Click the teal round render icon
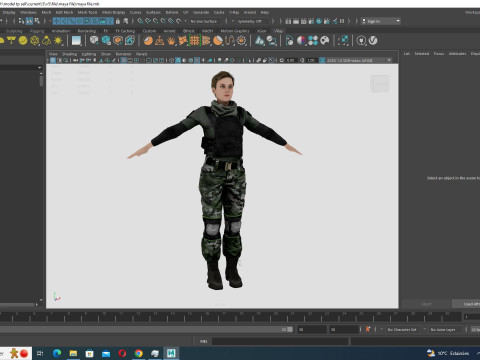The image size is (480, 360). [319, 21]
